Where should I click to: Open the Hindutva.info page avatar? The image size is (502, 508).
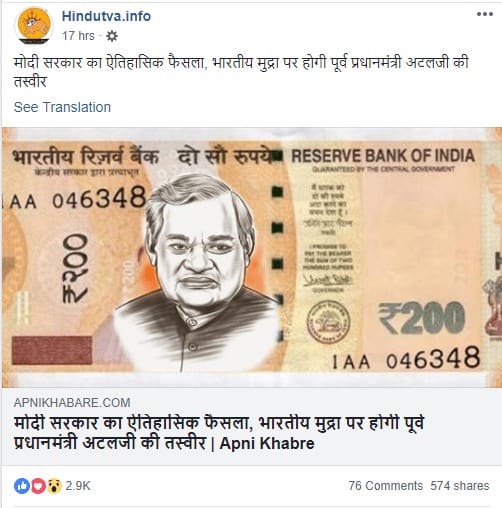pyautogui.click(x=34, y=26)
